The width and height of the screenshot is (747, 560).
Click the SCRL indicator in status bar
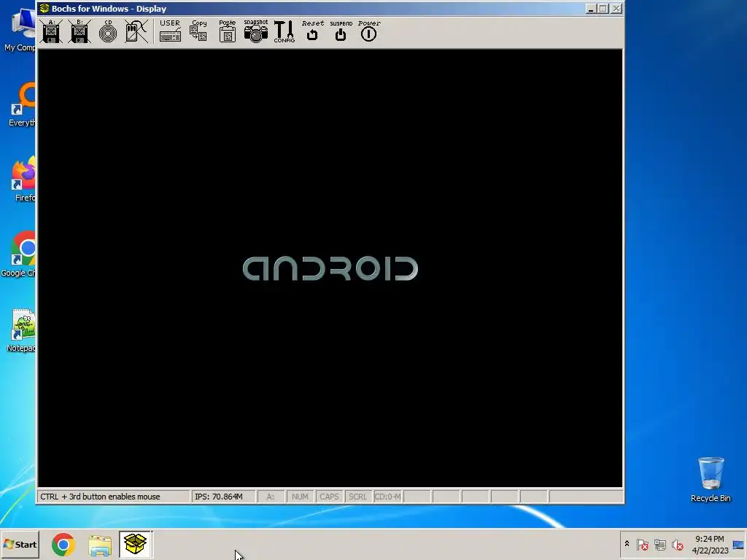(x=357, y=497)
